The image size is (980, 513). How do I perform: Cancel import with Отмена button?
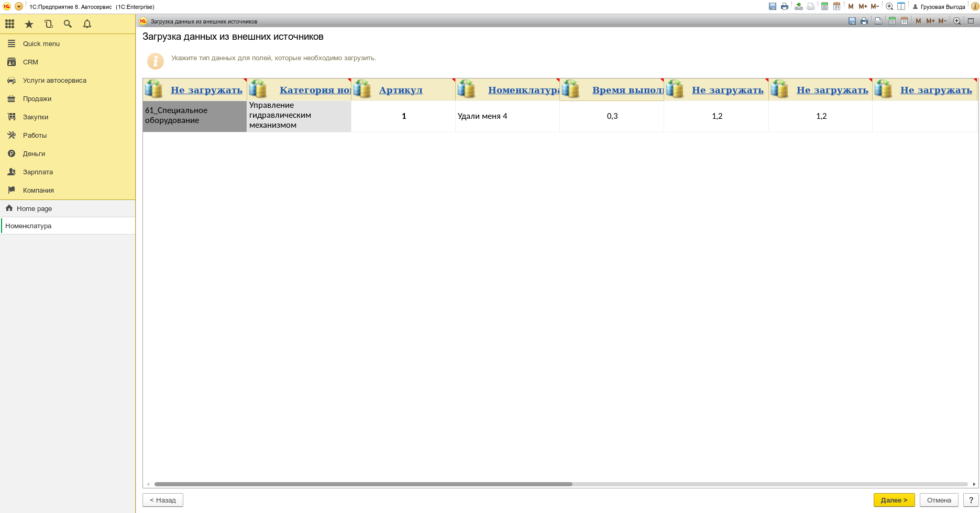[939, 500]
